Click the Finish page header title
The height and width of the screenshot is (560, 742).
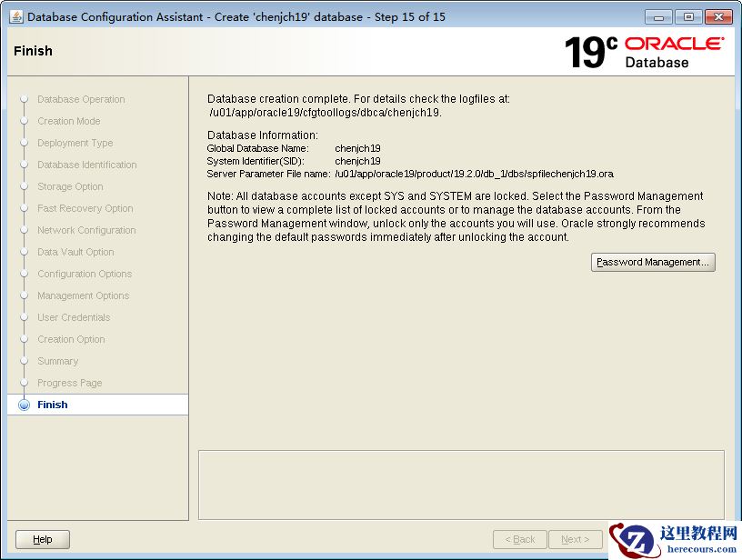coord(33,51)
